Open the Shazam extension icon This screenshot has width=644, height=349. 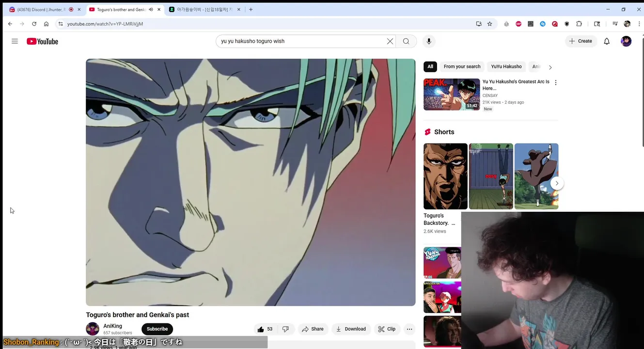pos(543,24)
